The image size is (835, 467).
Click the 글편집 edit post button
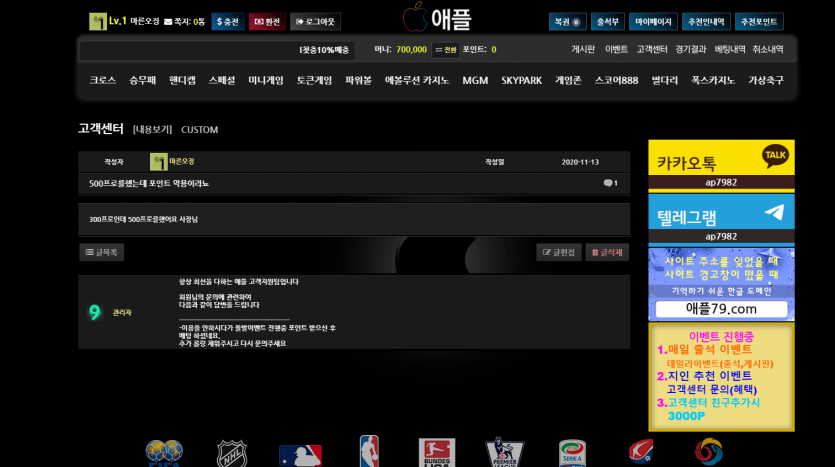[559, 252]
